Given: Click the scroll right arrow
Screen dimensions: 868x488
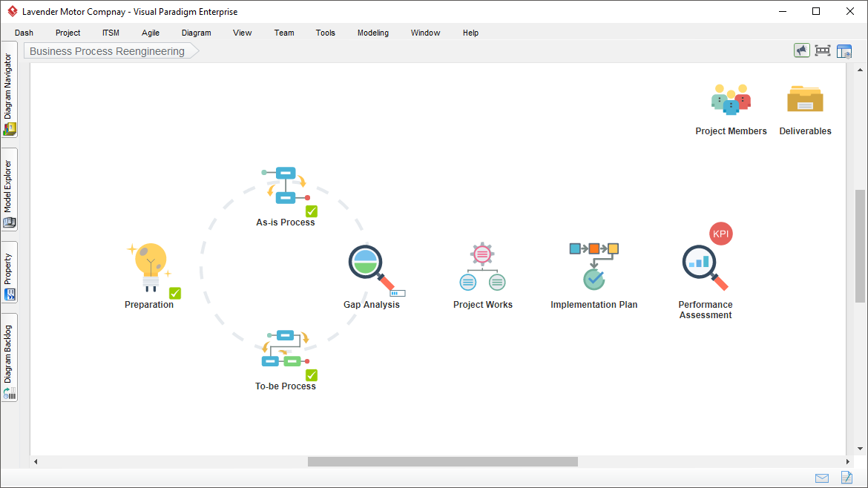Looking at the screenshot, I should coord(847,461).
